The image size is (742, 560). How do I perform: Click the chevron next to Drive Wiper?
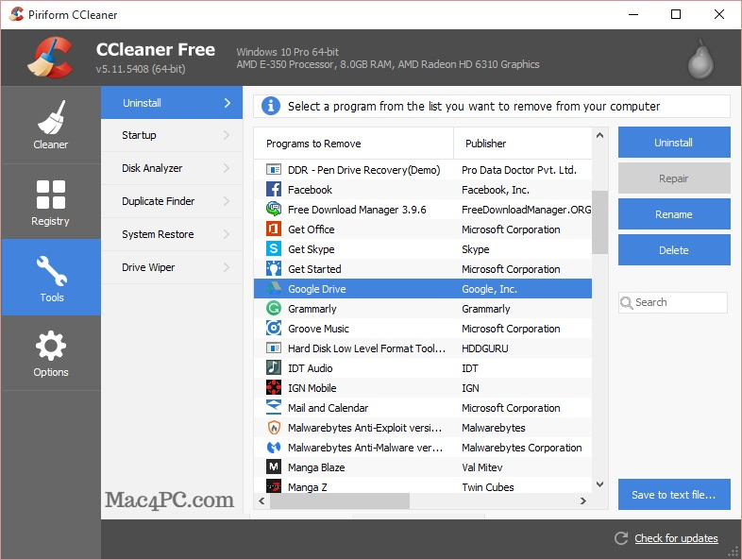coord(227,267)
